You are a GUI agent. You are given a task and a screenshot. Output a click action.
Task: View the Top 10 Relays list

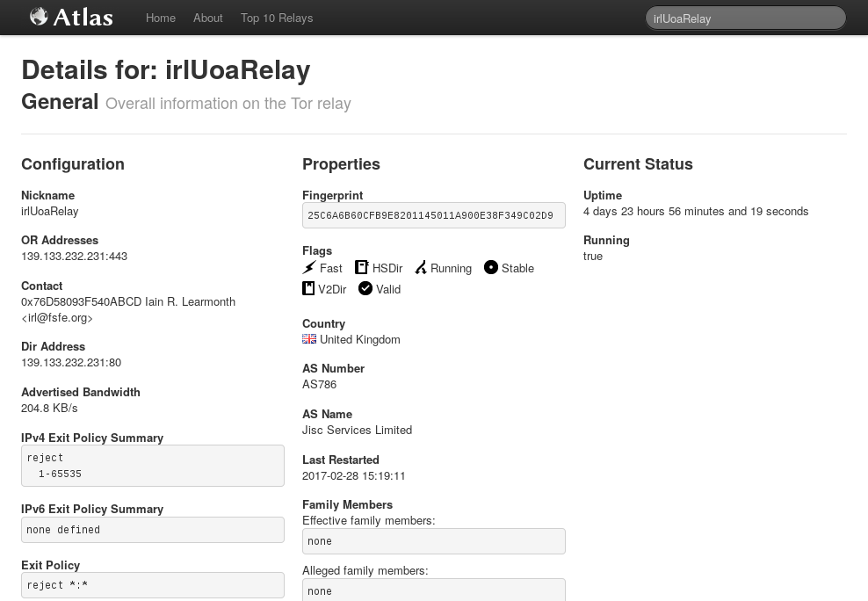point(276,18)
